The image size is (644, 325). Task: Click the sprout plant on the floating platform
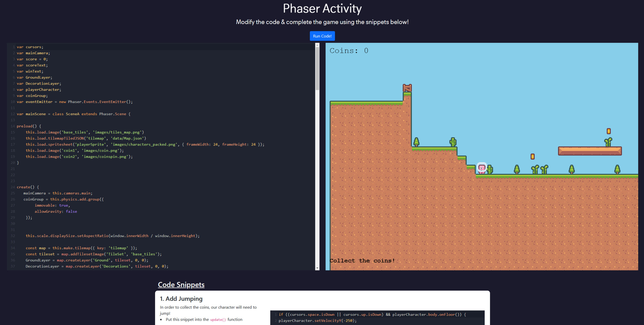point(608,142)
